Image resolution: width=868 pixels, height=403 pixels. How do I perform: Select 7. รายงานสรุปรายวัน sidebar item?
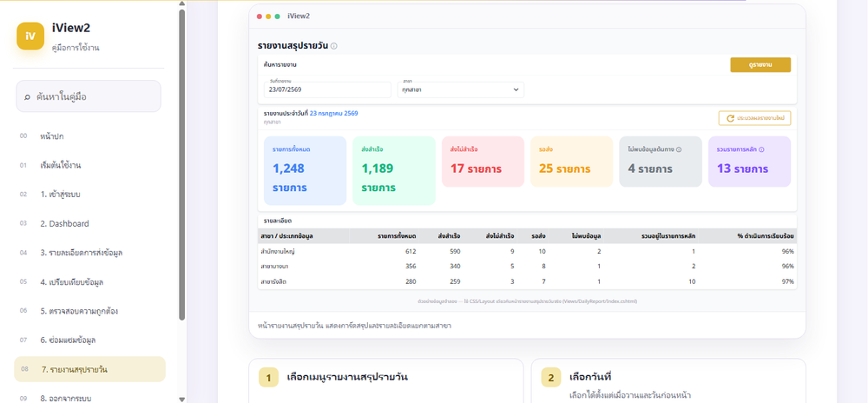click(x=89, y=369)
